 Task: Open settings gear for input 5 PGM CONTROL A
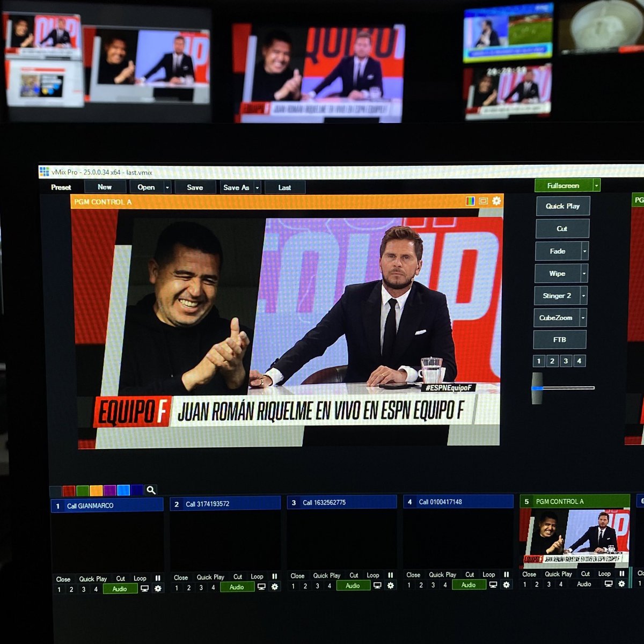point(621,584)
